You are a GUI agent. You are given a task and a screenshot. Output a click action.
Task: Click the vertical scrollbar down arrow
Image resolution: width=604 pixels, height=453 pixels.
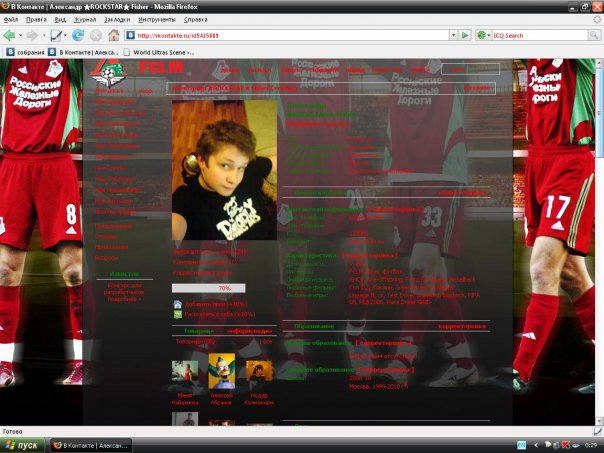click(599, 421)
